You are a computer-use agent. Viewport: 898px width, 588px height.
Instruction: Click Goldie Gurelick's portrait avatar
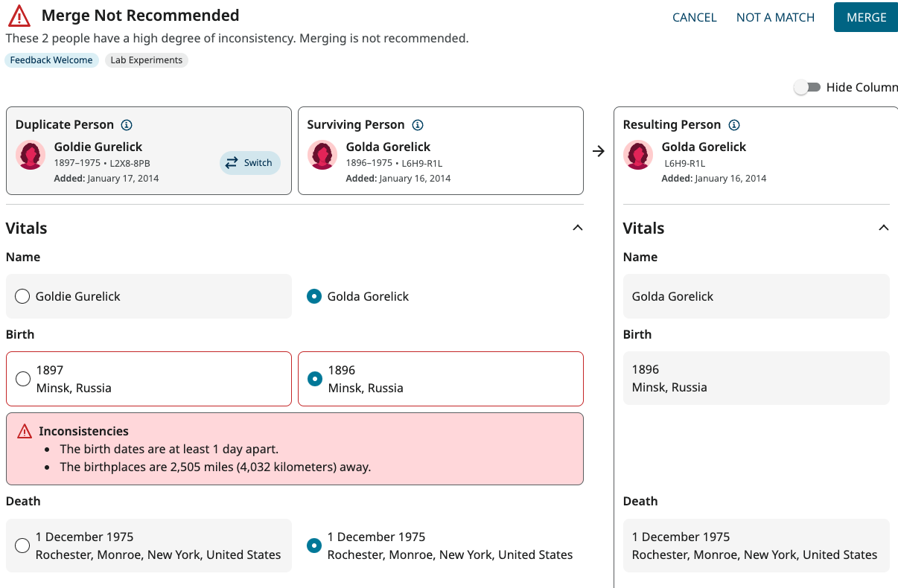coord(31,155)
